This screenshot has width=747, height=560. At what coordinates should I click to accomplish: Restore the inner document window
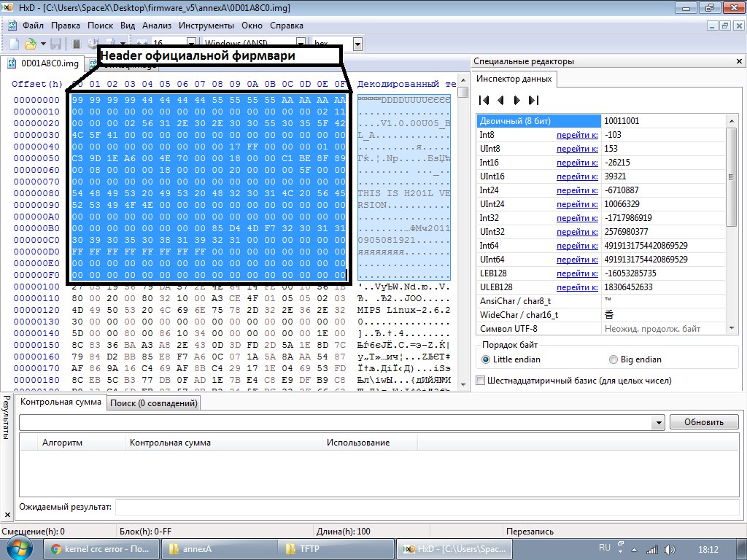click(x=725, y=26)
